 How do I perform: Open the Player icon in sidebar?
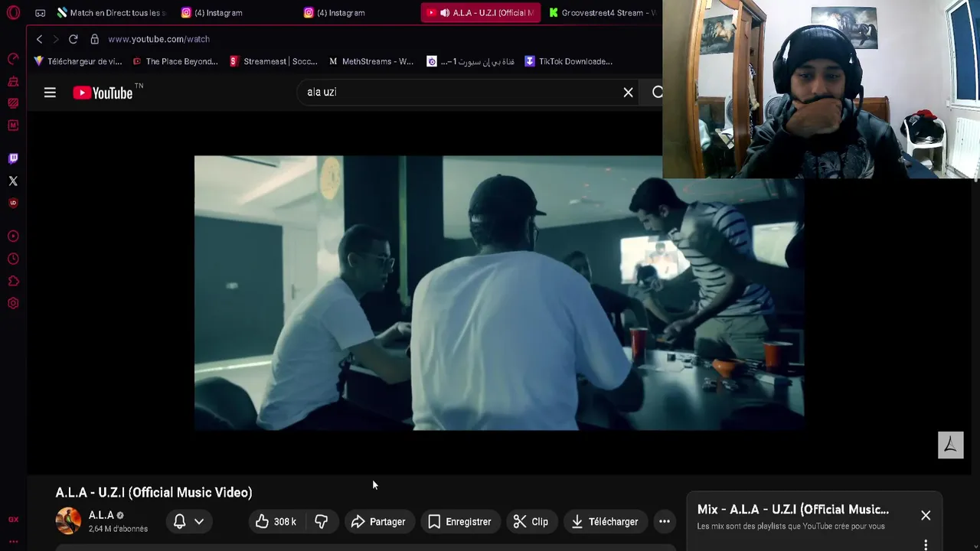pyautogui.click(x=13, y=236)
